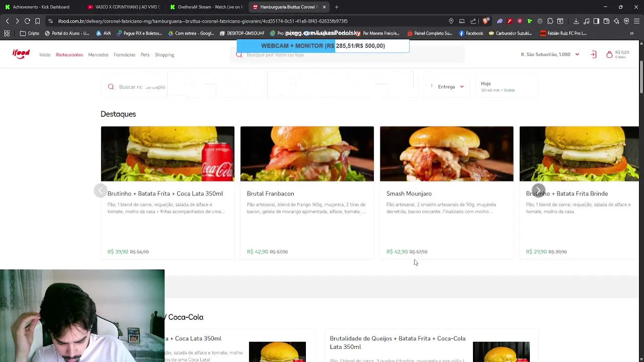Screen dimensions: 644x362
Task: Open the Brutinho + Batata Frita + Coca Lata photo
Action: click(168, 154)
